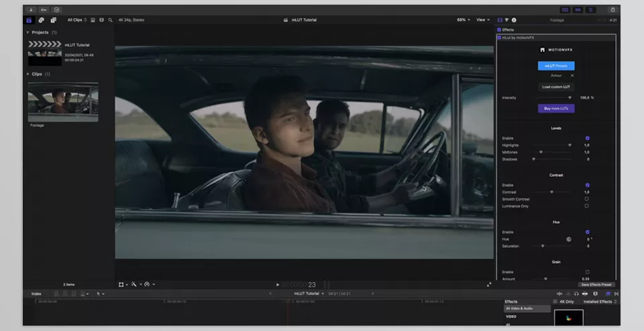Open the viewer View dropdown
Viewport: 644px width, 331px height.
tap(482, 19)
